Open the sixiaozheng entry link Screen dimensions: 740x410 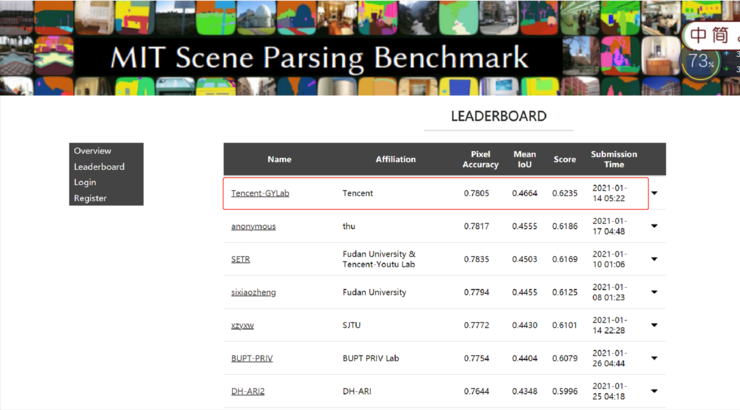pyautogui.click(x=253, y=293)
